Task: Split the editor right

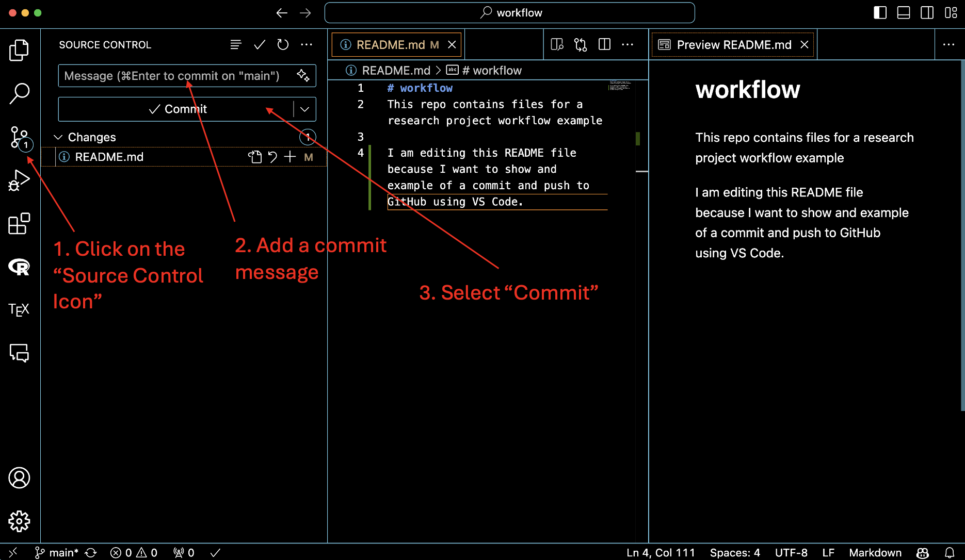Action: click(604, 45)
